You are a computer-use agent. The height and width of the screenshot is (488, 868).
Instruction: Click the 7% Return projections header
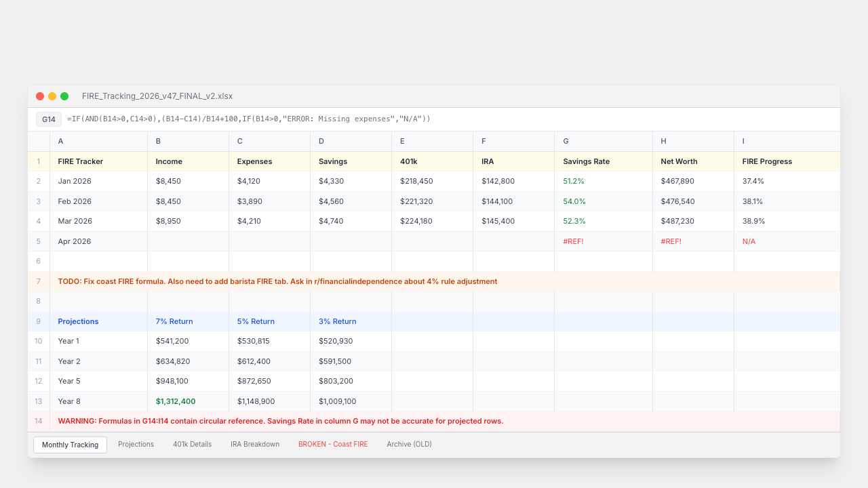point(188,321)
